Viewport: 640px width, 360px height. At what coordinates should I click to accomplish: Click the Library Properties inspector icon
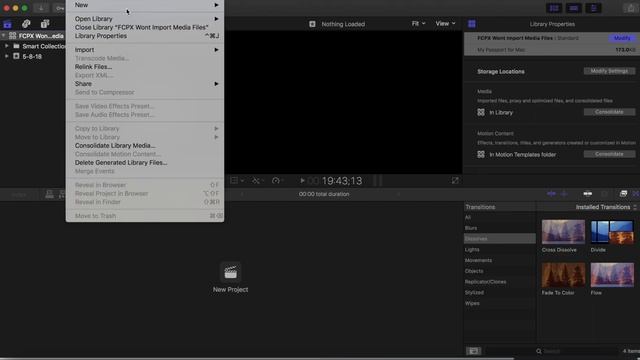point(472,24)
